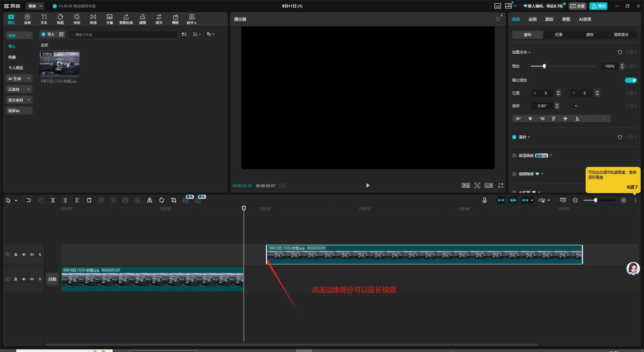Click the 缩放 scale slider handle
644x352 pixels.
544,66
